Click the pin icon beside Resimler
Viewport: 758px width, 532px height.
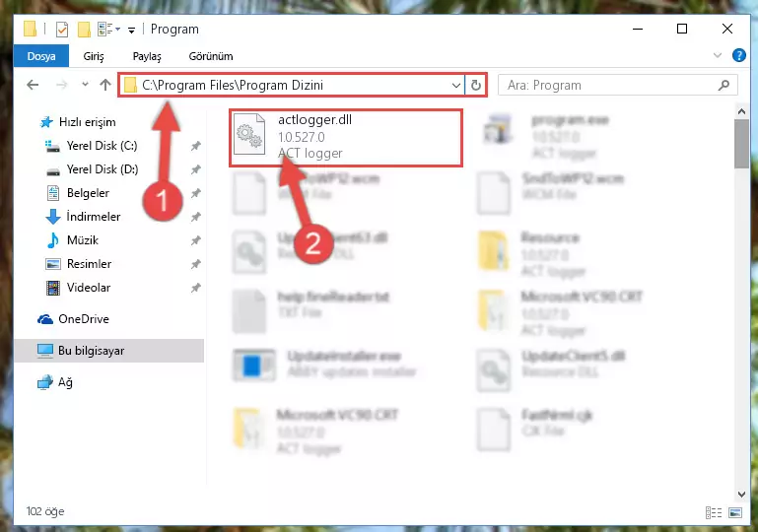195,264
